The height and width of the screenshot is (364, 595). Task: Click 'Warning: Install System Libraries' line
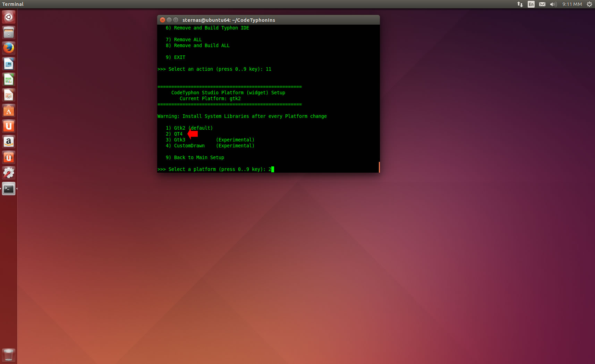click(x=242, y=116)
